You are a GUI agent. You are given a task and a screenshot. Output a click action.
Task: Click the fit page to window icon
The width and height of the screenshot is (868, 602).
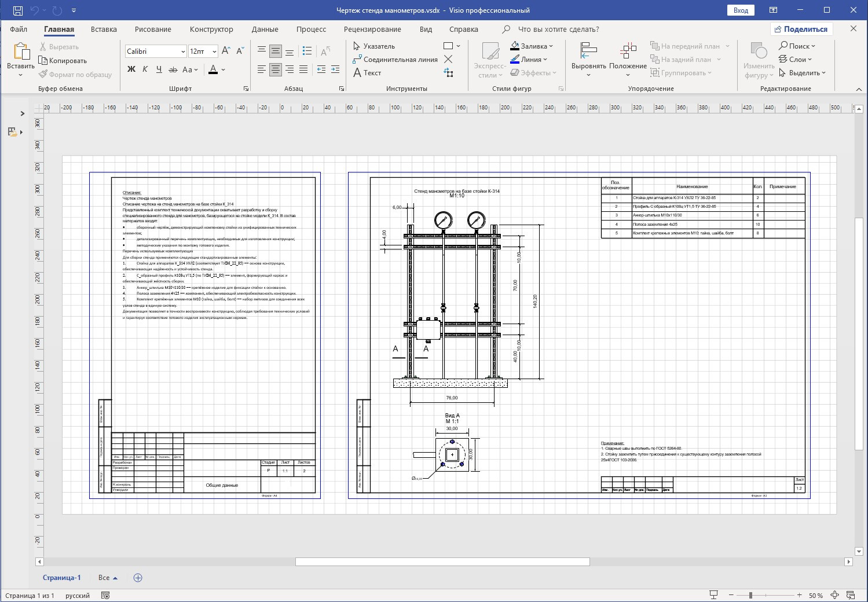click(834, 595)
